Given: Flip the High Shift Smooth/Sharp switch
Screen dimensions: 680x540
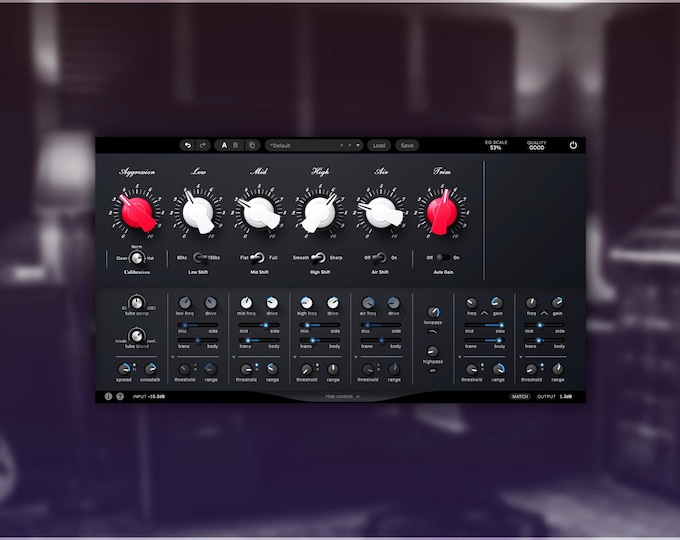Looking at the screenshot, I should (318, 258).
